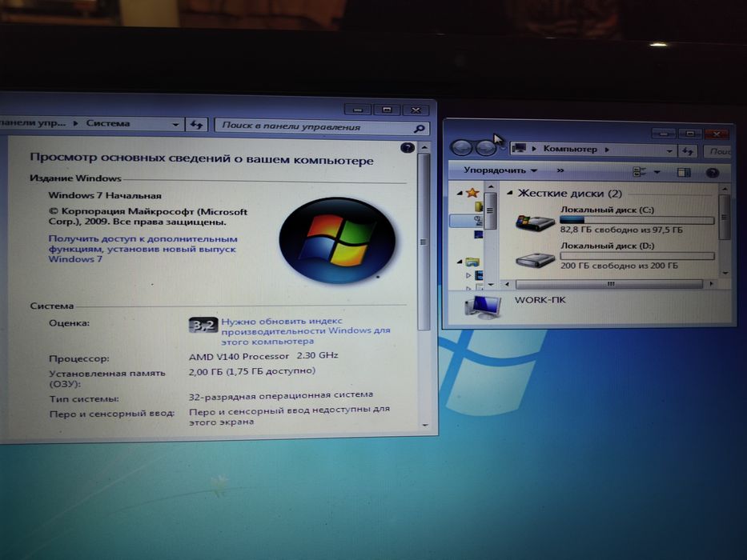Collapse the Favorites tree node

(x=460, y=193)
